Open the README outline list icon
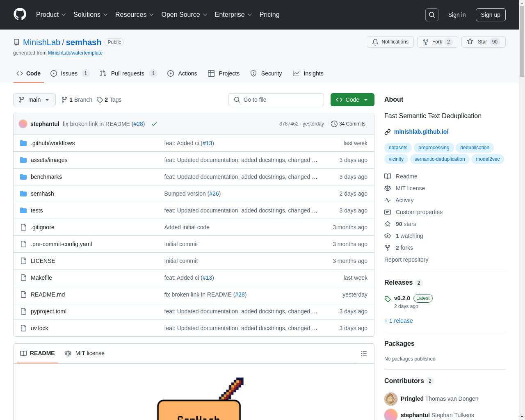Screen dimensions: 525x420 pos(364,354)
